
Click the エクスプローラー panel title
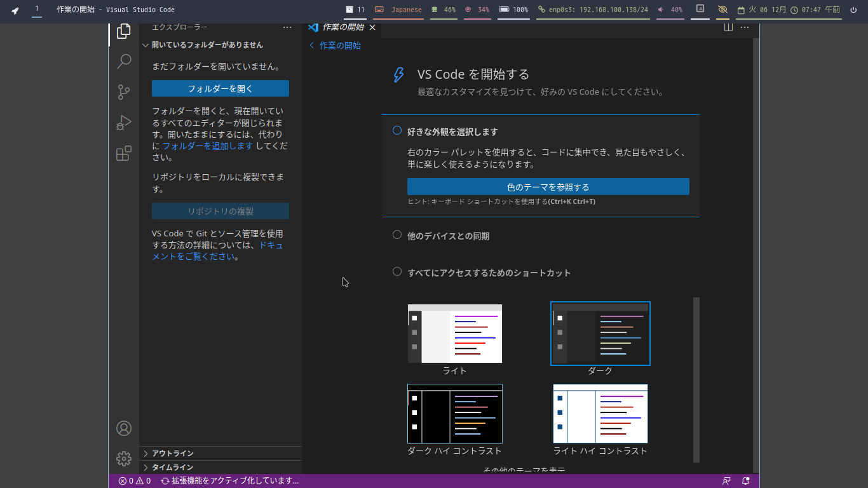click(180, 27)
